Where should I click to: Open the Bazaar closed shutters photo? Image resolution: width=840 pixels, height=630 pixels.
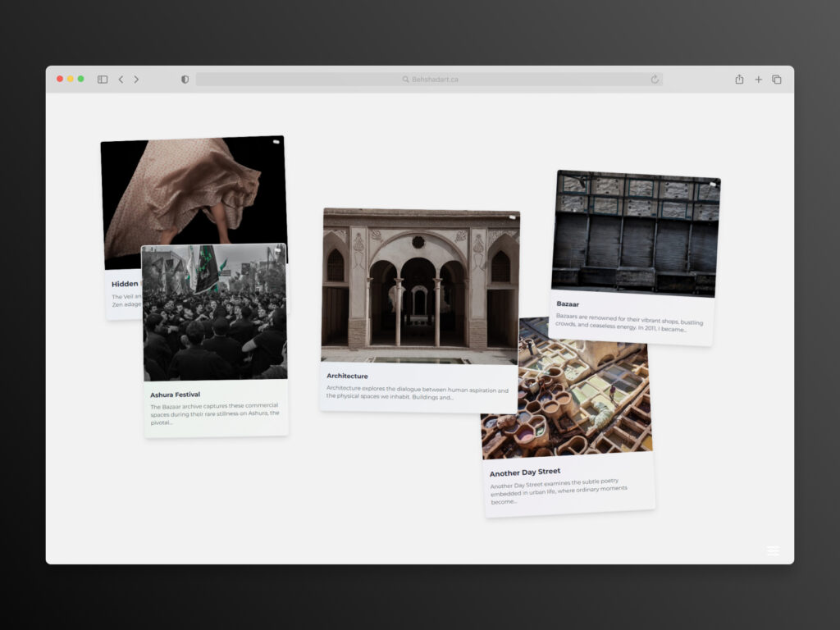tap(636, 232)
